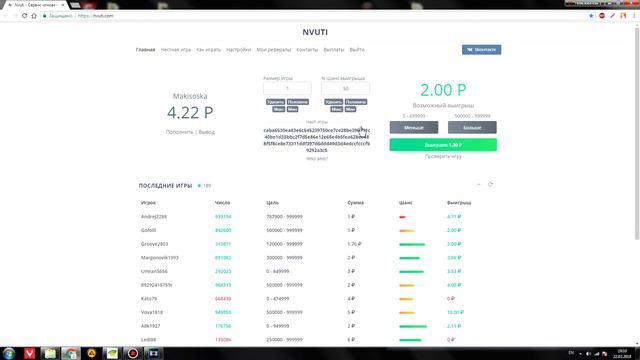Screen dimensions: 640x360
Task: Double the bet with Удвоить under Размер игры
Action: (275, 102)
